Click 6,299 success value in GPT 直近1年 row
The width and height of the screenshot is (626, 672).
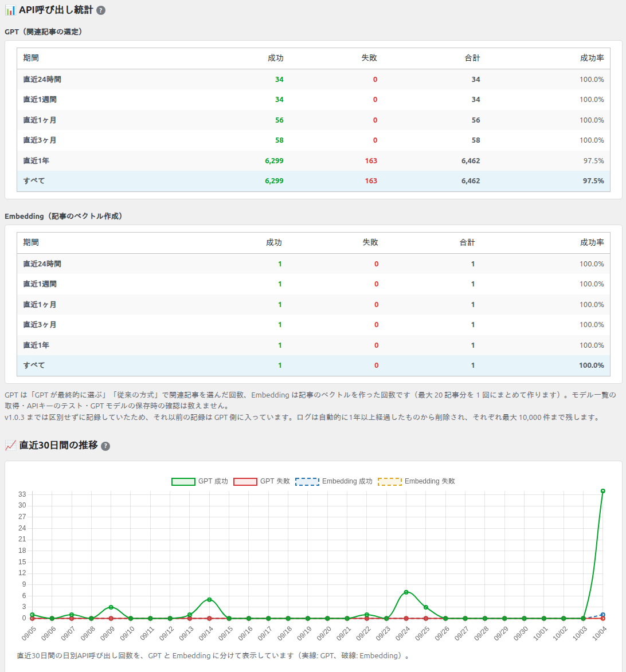click(x=274, y=161)
